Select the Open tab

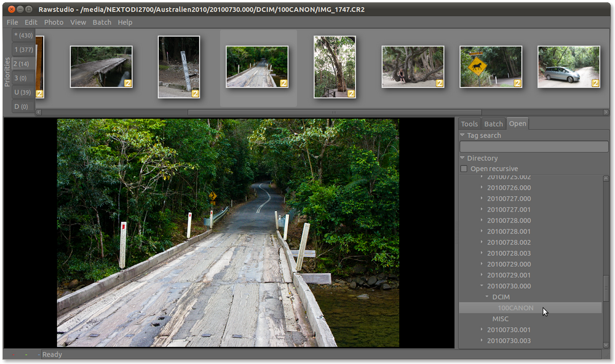[518, 124]
